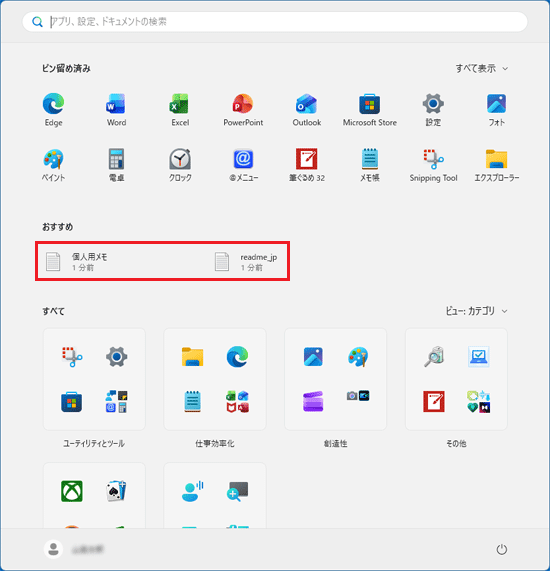550x571 pixels.
Task: Launch @メニュー pinned app
Action: point(243,165)
